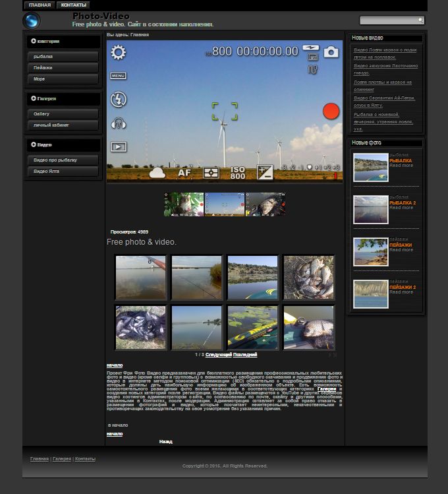
Task: Click the playback icon in camera view
Action: (119, 147)
